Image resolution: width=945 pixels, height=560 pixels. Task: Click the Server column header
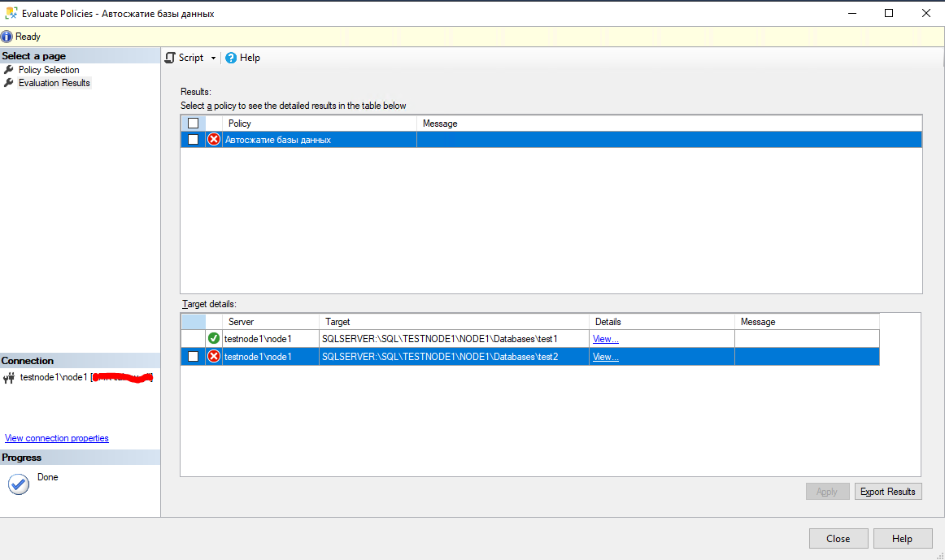[271, 322]
